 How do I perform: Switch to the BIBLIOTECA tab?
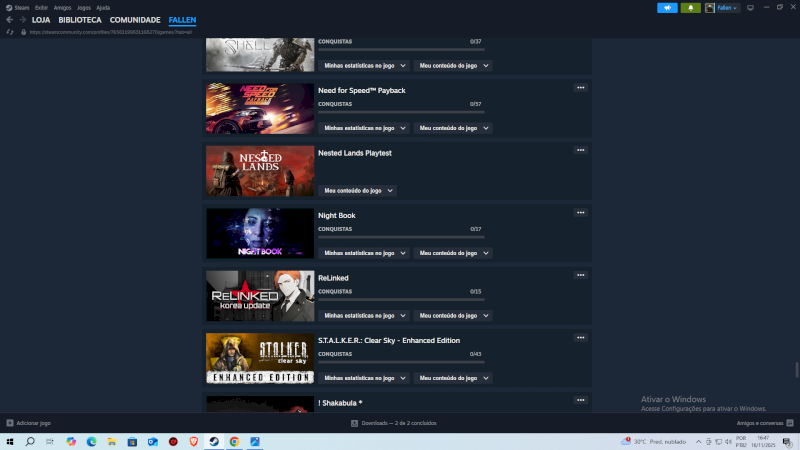80,20
